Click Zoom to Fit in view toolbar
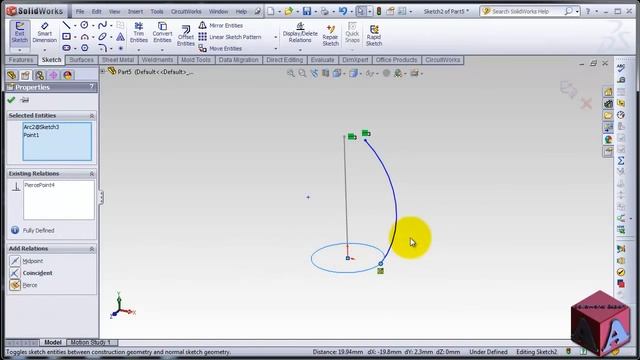 (291, 73)
